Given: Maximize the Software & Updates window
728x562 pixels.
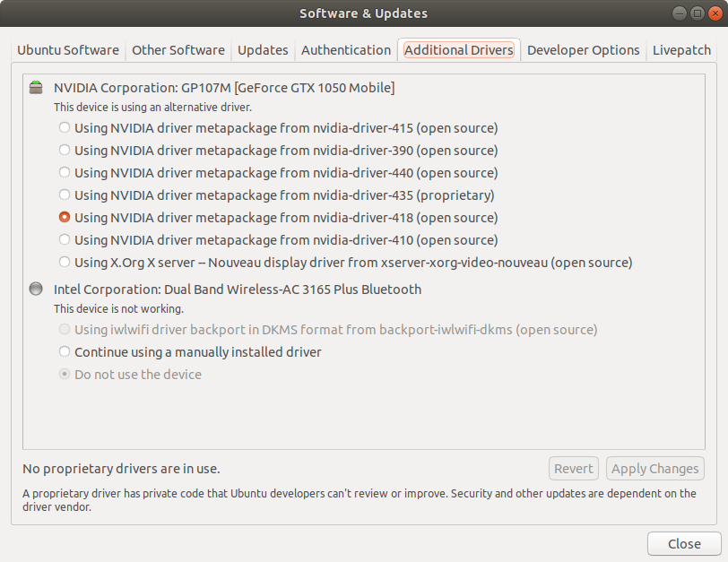Looking at the screenshot, I should pyautogui.click(x=698, y=13).
